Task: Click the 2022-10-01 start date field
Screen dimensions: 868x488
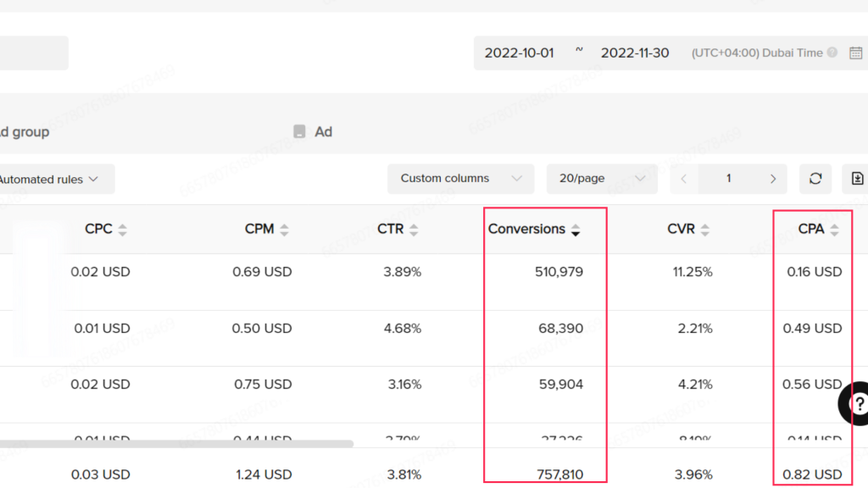Action: [519, 53]
